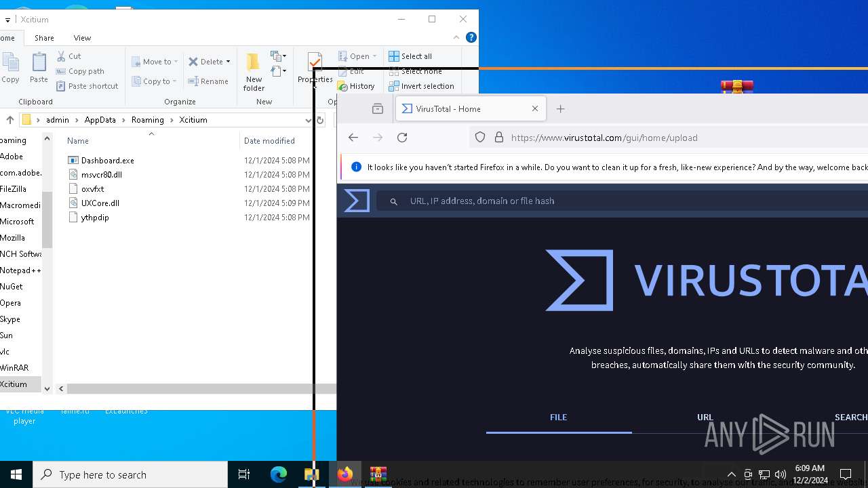The height and width of the screenshot is (488, 868).
Task: Click the Rename button
Action: pyautogui.click(x=208, y=81)
